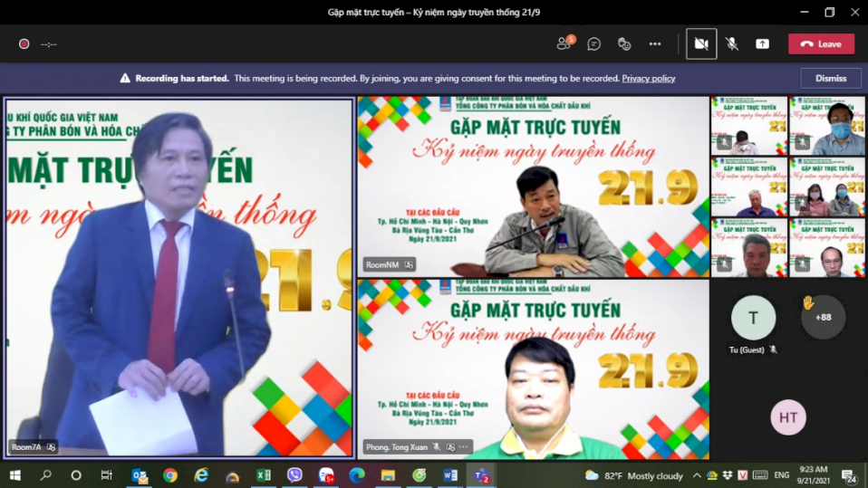
Task: Open the +88 overflow participants list
Action: [823, 317]
